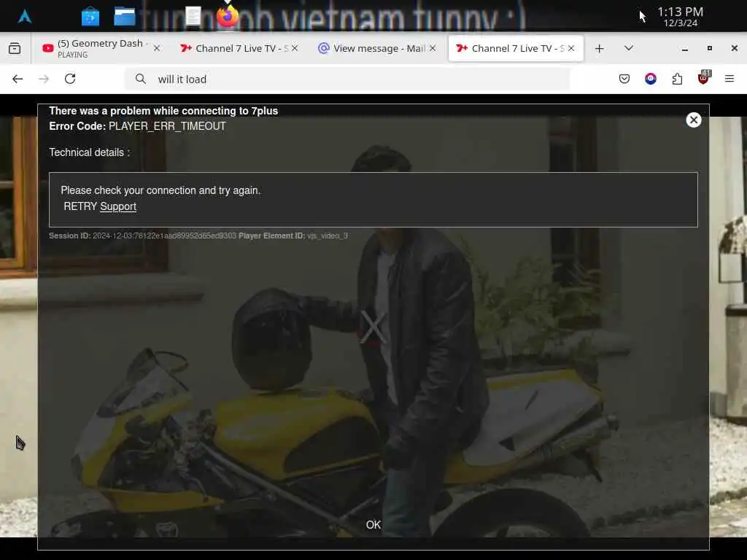
Task: Launch the file manager from taskbar
Action: (x=124, y=16)
